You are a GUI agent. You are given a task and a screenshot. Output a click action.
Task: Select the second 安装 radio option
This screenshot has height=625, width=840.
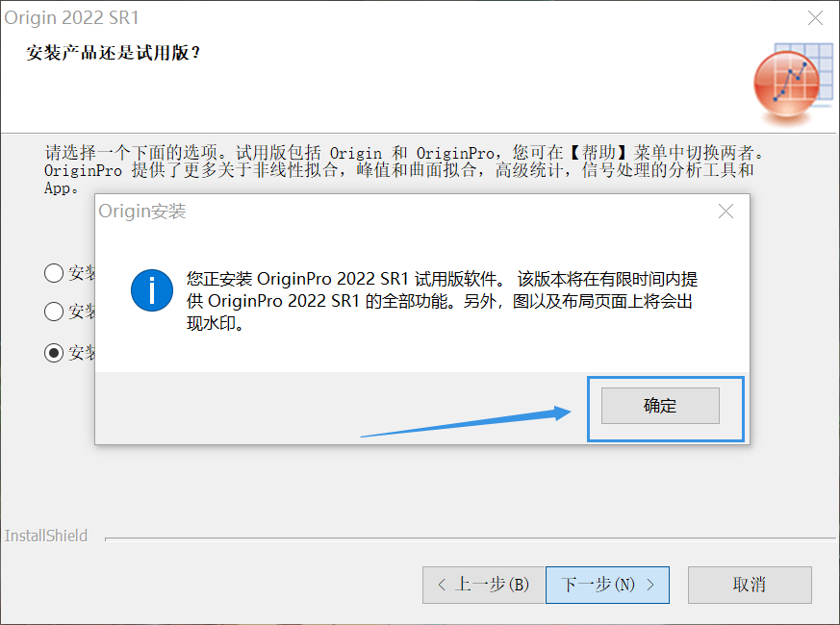[54, 312]
